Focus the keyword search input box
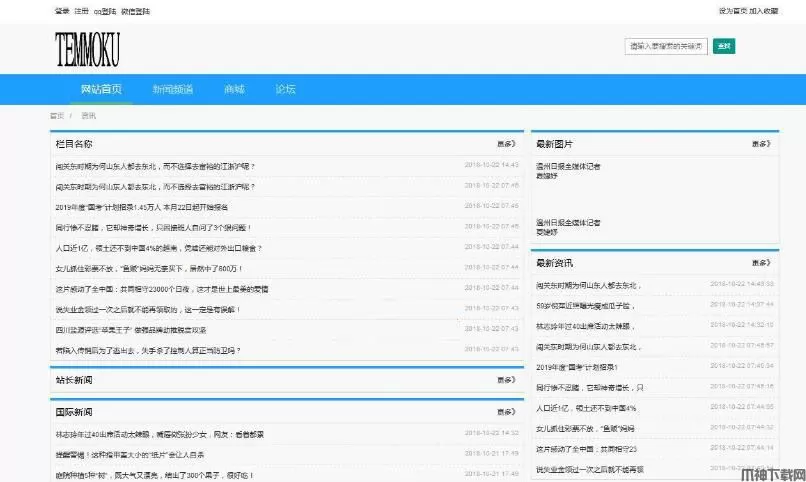 667,46
